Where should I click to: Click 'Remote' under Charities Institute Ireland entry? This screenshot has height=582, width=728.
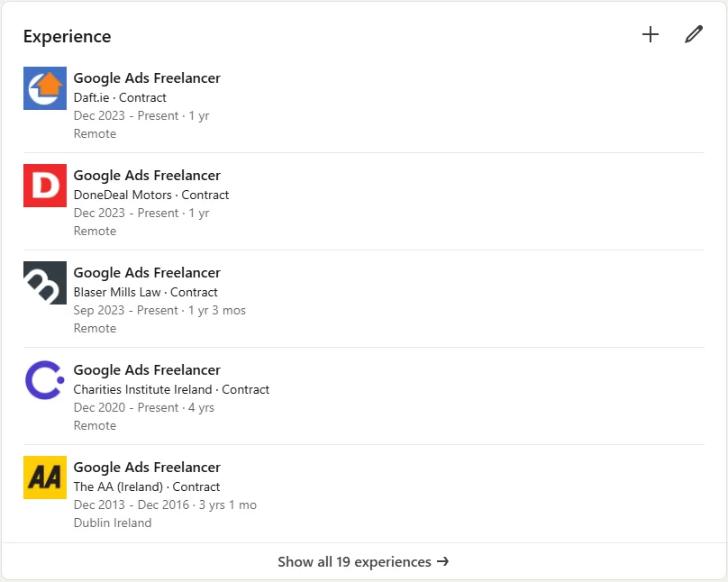95,425
